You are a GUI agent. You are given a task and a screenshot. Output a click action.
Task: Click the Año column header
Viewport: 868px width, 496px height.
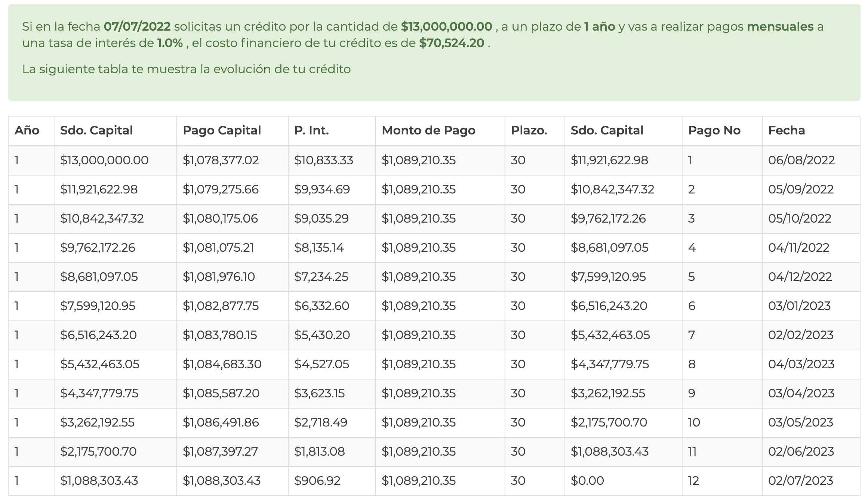tap(31, 130)
